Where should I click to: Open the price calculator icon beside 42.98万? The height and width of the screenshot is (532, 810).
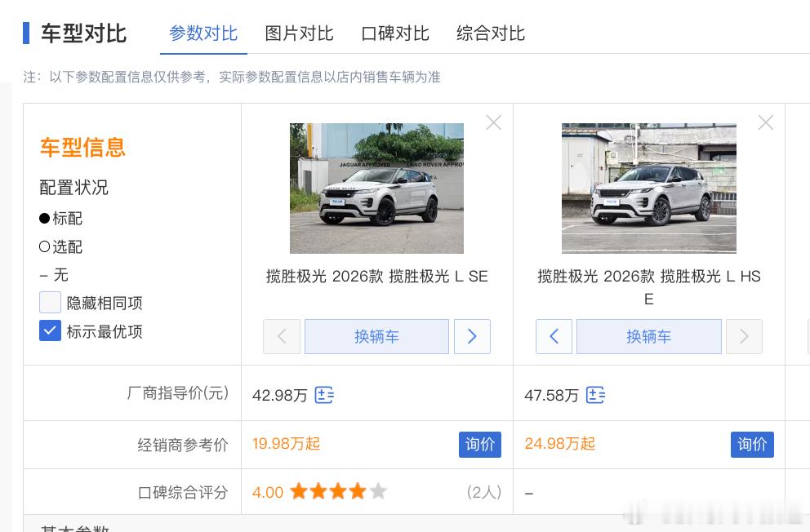click(324, 395)
